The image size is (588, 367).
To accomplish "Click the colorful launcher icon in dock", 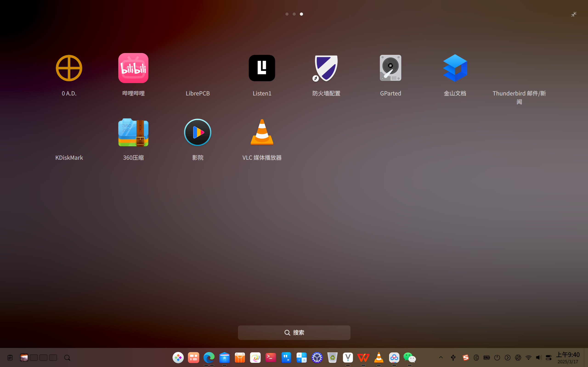I will point(178,358).
